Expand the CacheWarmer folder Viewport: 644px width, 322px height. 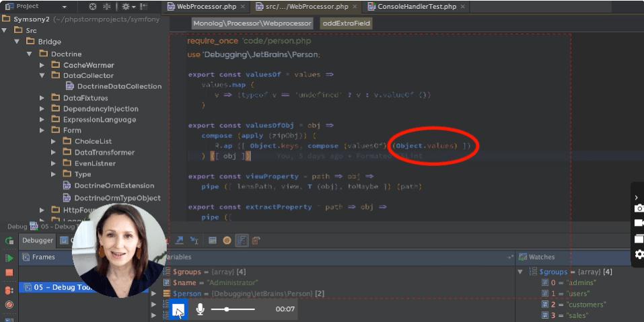[42, 65]
